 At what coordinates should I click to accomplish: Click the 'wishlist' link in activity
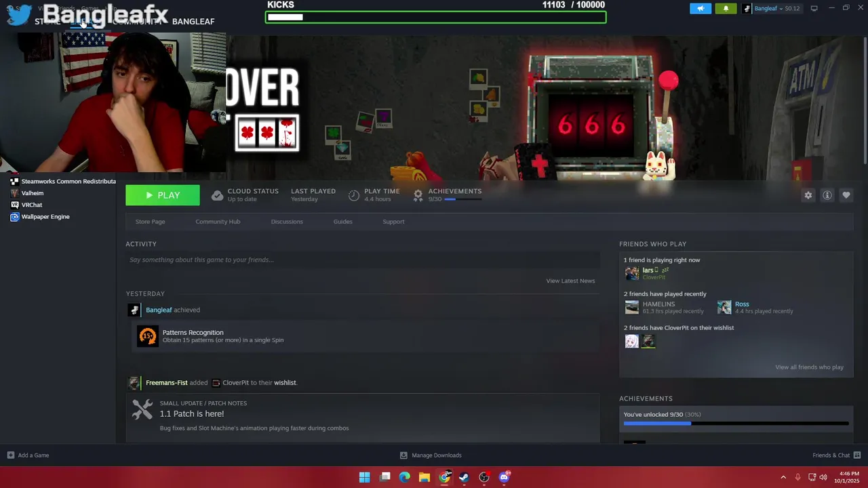pyautogui.click(x=285, y=382)
